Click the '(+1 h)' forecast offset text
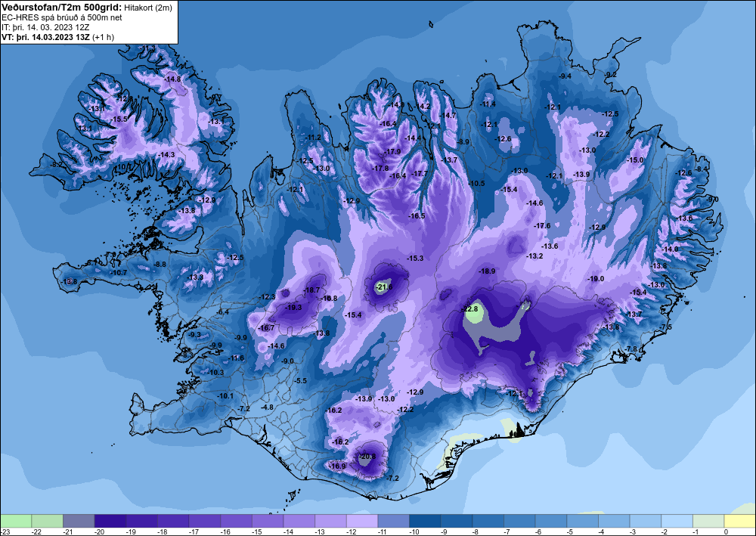This screenshot has height=536, width=756. pos(103,37)
